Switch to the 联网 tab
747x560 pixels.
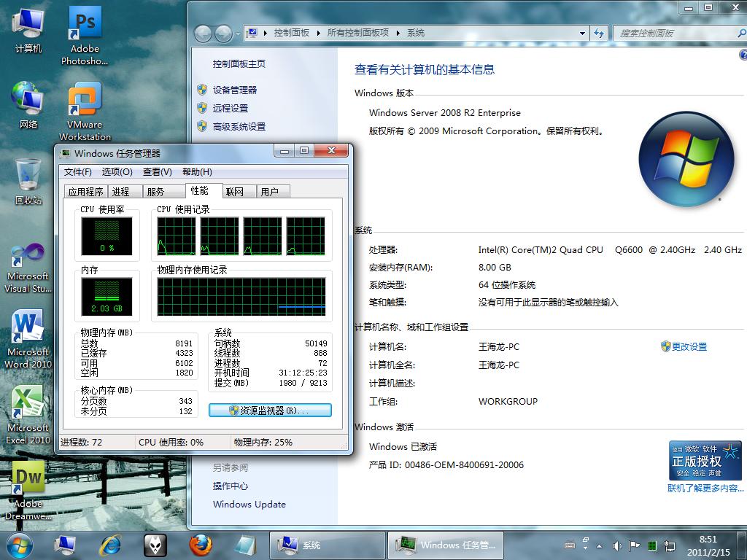(x=234, y=192)
